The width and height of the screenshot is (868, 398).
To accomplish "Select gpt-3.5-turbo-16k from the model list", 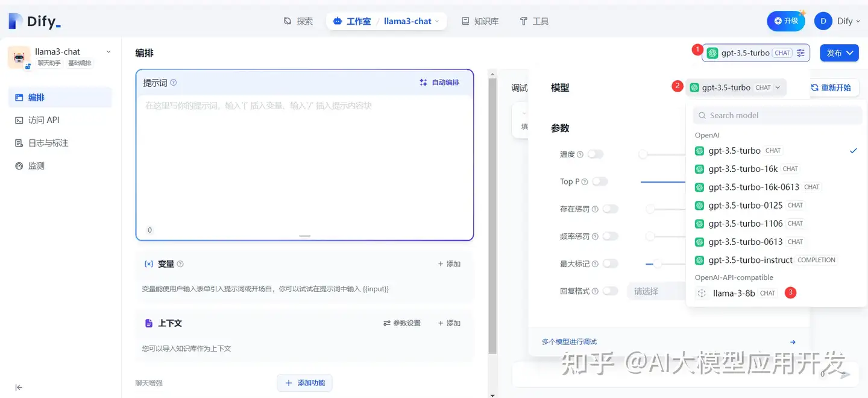I will (x=776, y=169).
